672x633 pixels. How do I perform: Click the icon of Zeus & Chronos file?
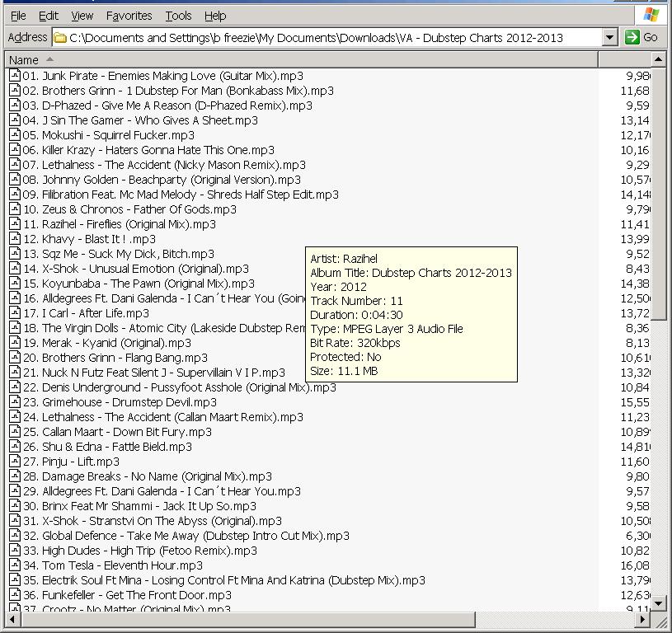pyautogui.click(x=15, y=209)
